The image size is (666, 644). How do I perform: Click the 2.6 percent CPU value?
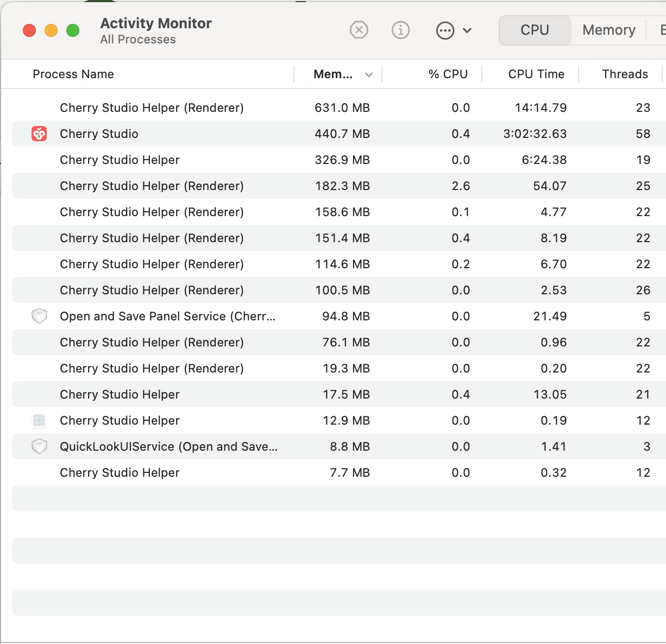[461, 186]
